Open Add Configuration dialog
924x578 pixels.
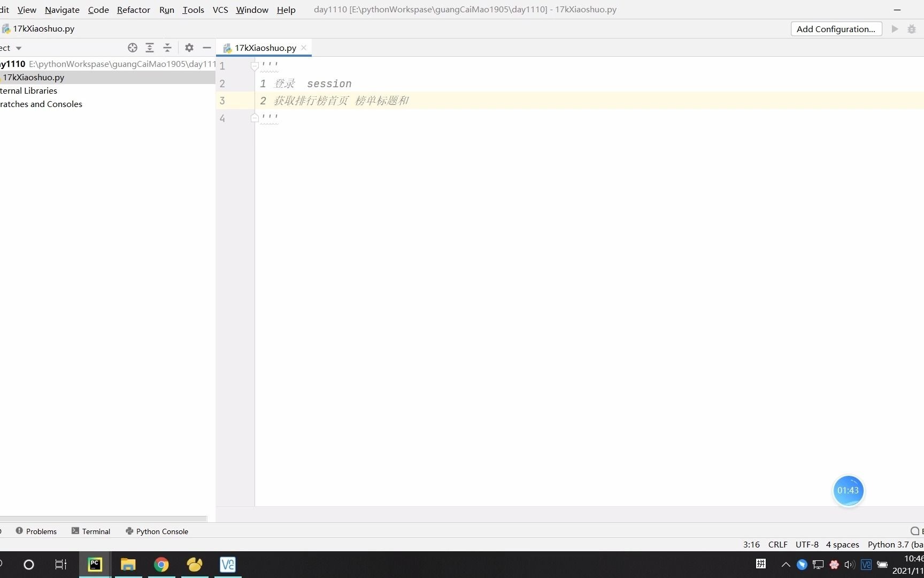(836, 29)
